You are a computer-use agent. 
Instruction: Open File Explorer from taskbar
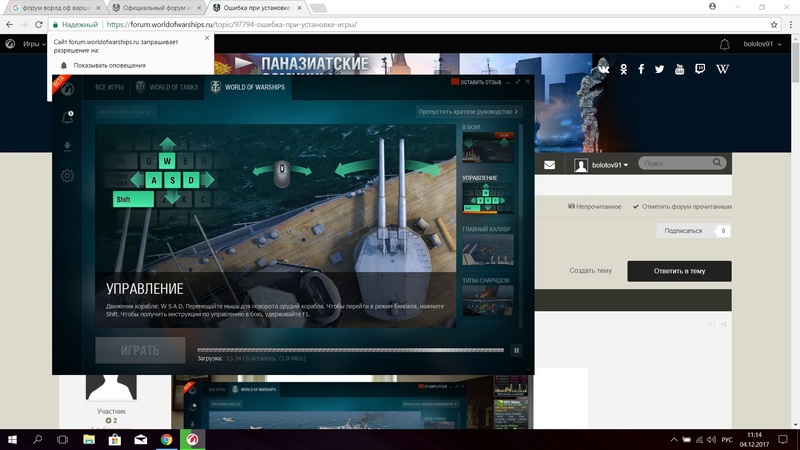89,439
